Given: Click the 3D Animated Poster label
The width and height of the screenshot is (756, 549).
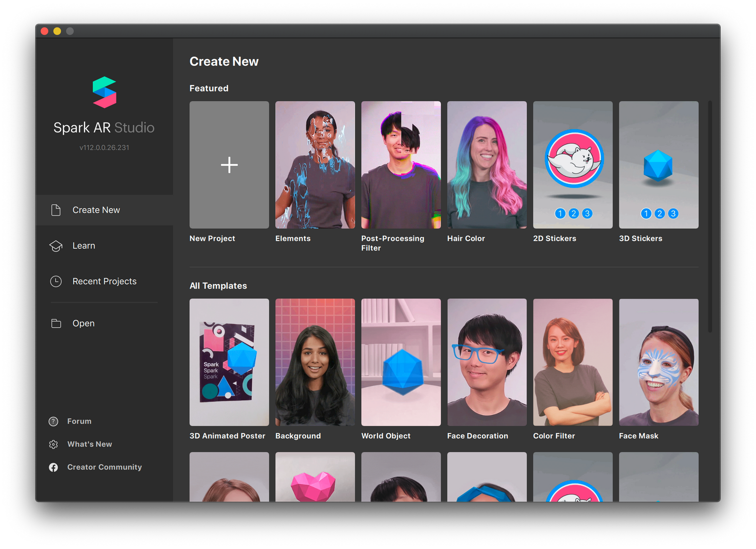Looking at the screenshot, I should click(227, 436).
